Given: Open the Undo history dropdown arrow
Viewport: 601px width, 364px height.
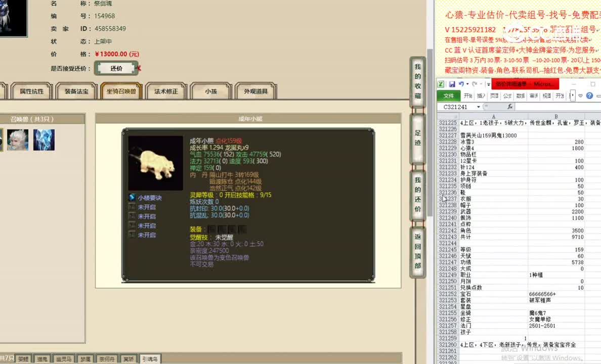Looking at the screenshot, I should (x=466, y=83).
